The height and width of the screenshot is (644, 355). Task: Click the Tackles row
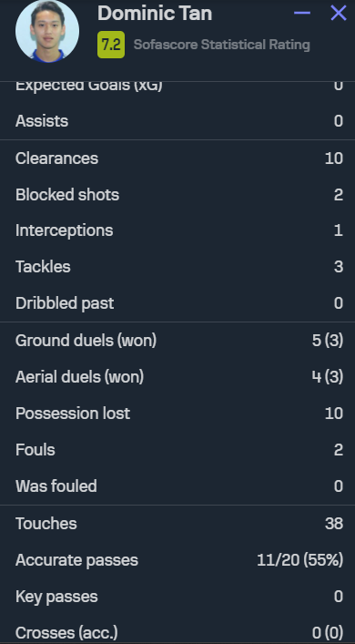tap(177, 267)
